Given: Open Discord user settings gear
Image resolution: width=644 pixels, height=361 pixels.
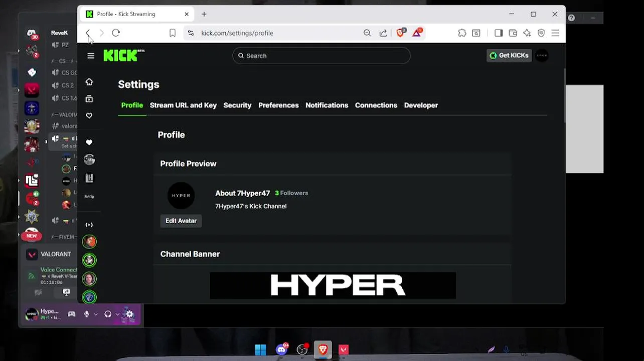Looking at the screenshot, I should coord(130,314).
